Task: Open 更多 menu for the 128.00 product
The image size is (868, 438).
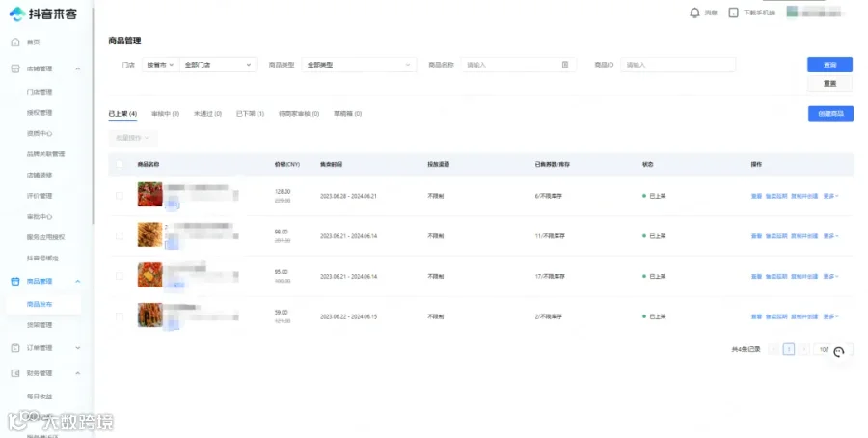Action: coord(830,196)
